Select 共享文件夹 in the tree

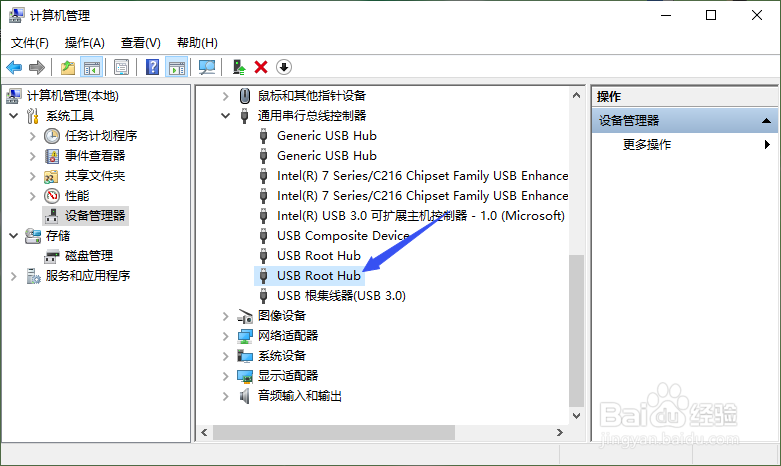pyautogui.click(x=95, y=176)
